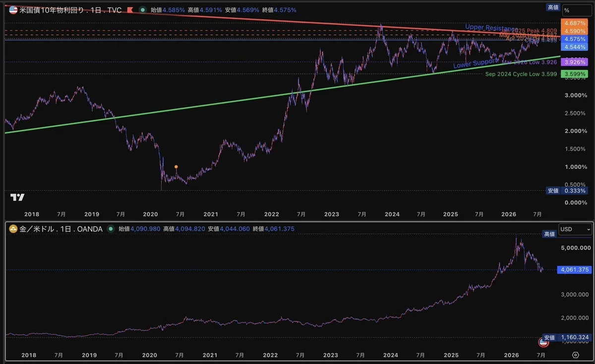This screenshot has height=364, width=595.
Task: Click the 安値 4.569% low value
Action: (241, 9)
